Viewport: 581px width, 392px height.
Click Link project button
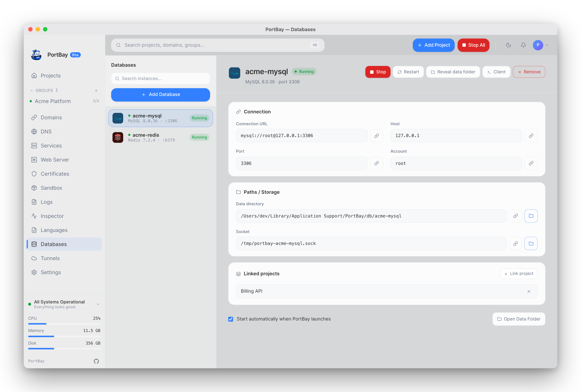click(x=519, y=274)
